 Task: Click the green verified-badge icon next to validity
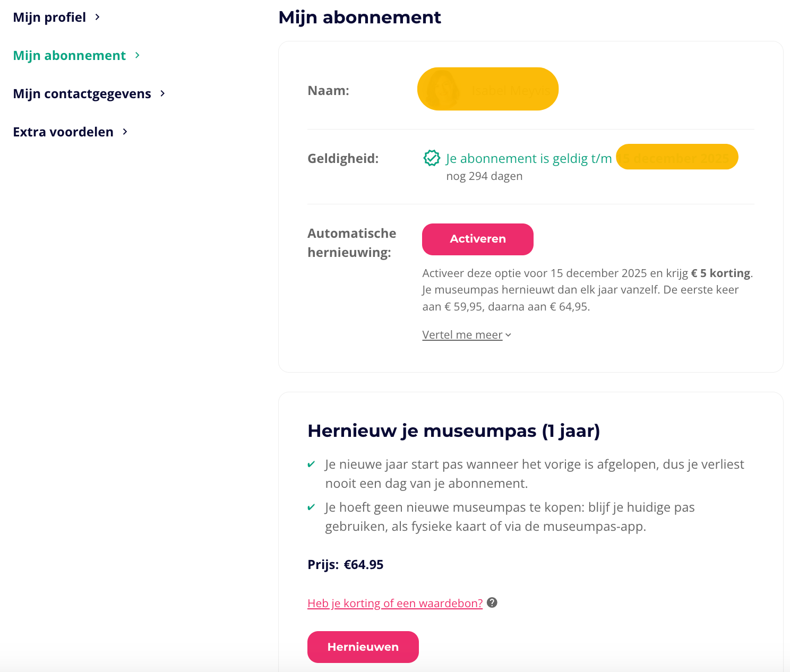click(x=432, y=158)
